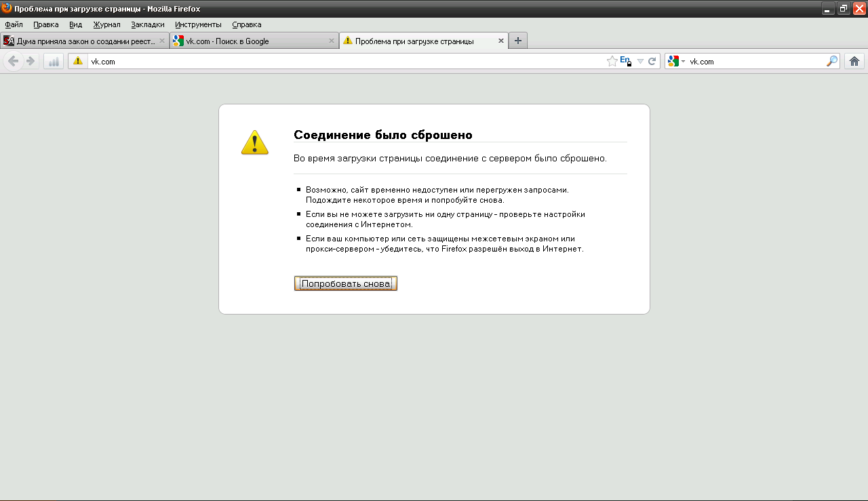Click the magnifier search icon
This screenshot has height=501, width=868.
831,61
